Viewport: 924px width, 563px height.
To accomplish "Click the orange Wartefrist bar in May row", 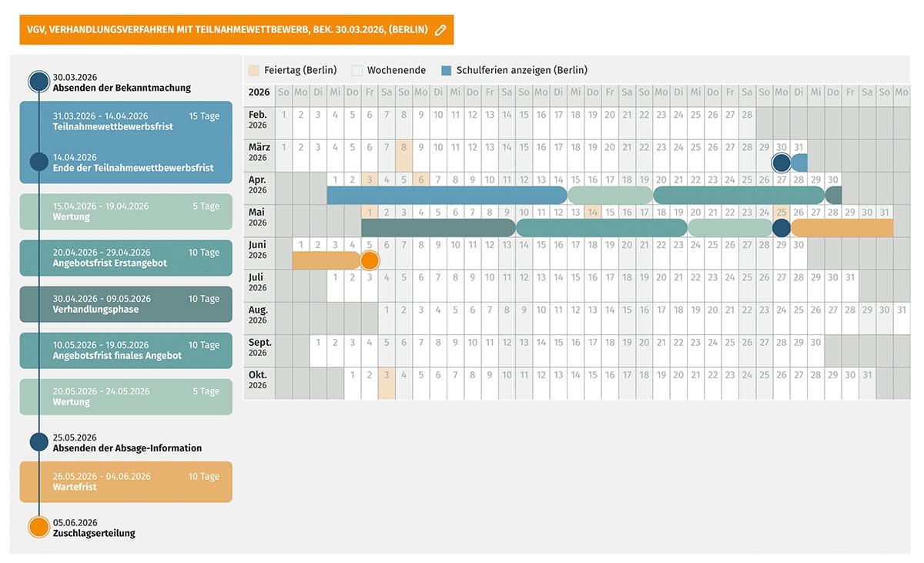I will pos(842,228).
